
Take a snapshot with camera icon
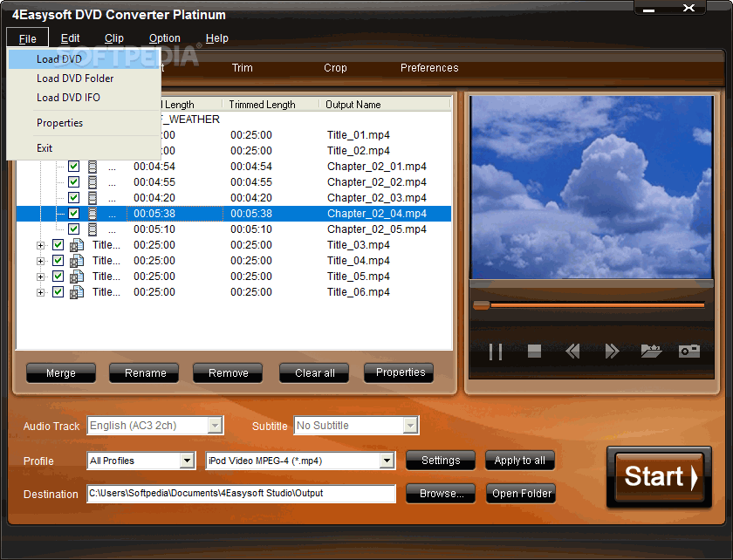(x=689, y=351)
